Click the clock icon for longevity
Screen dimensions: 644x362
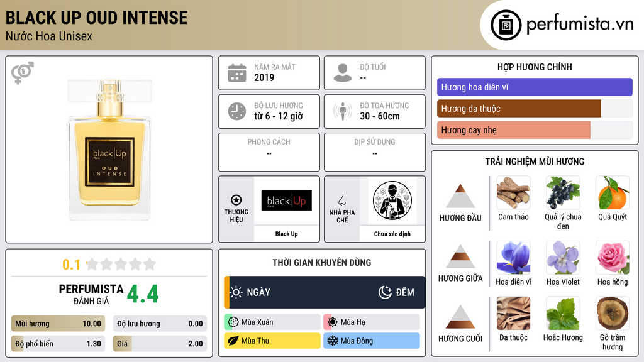237,111
